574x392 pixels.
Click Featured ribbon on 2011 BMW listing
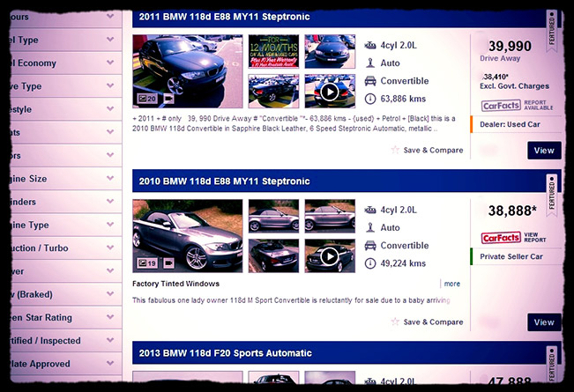[552, 30]
